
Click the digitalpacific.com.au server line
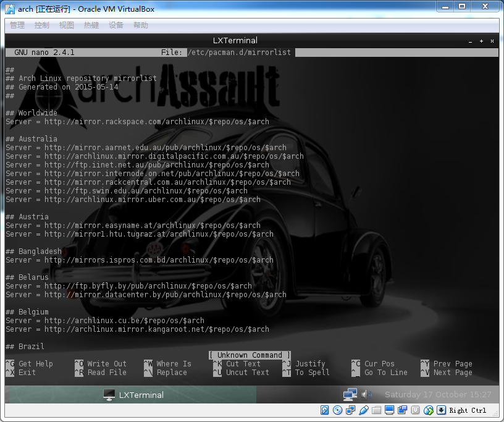coord(154,156)
